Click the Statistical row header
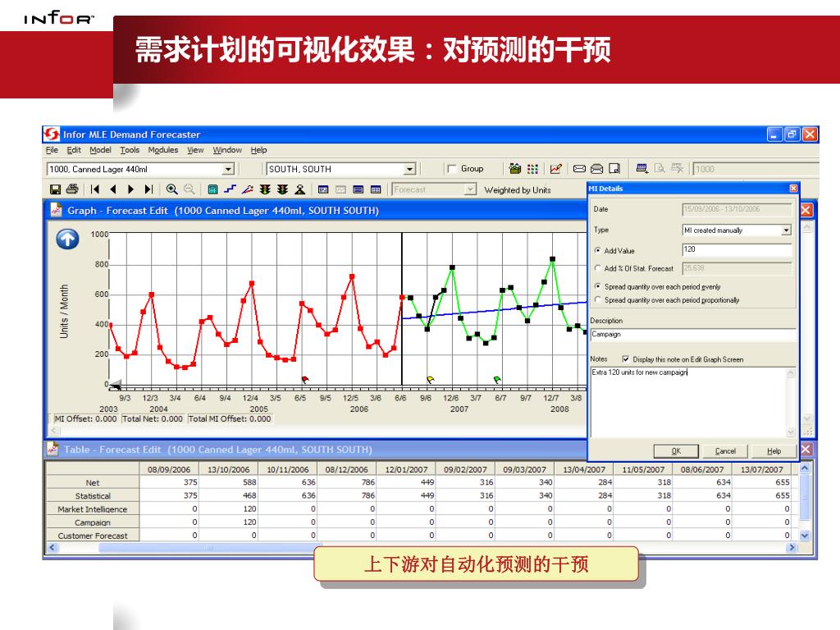 [x=93, y=495]
